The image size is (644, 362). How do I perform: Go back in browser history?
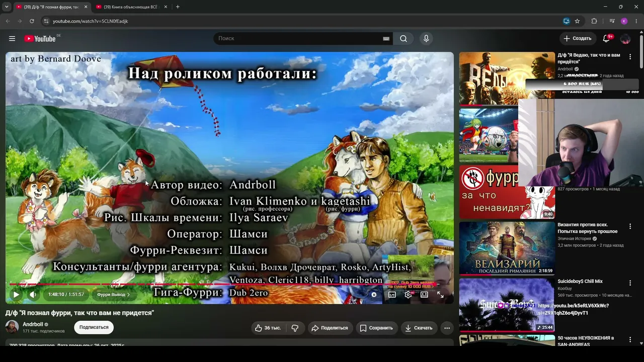(x=8, y=21)
